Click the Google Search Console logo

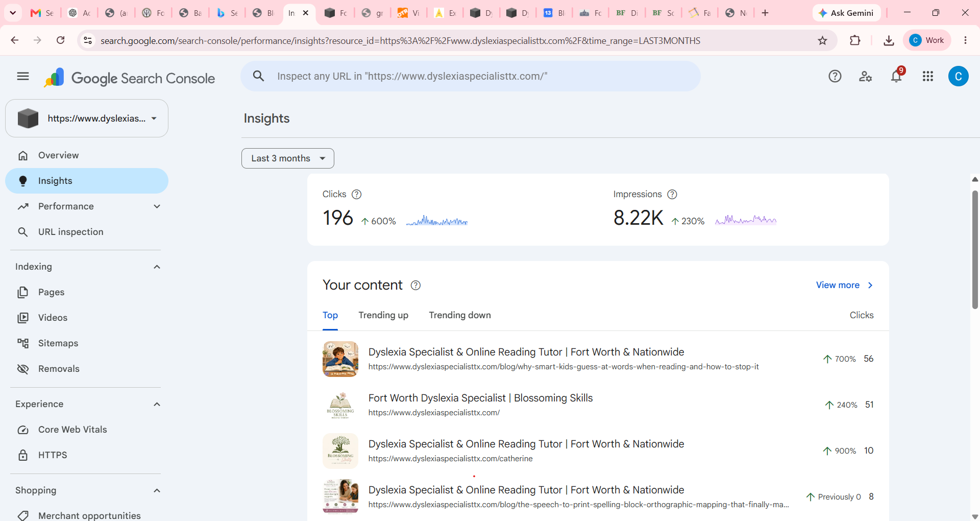click(129, 78)
